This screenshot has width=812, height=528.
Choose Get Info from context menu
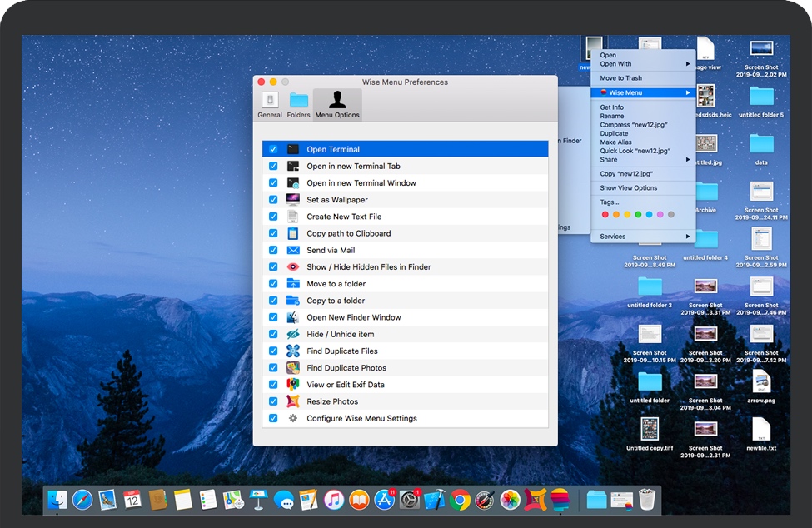tap(612, 107)
